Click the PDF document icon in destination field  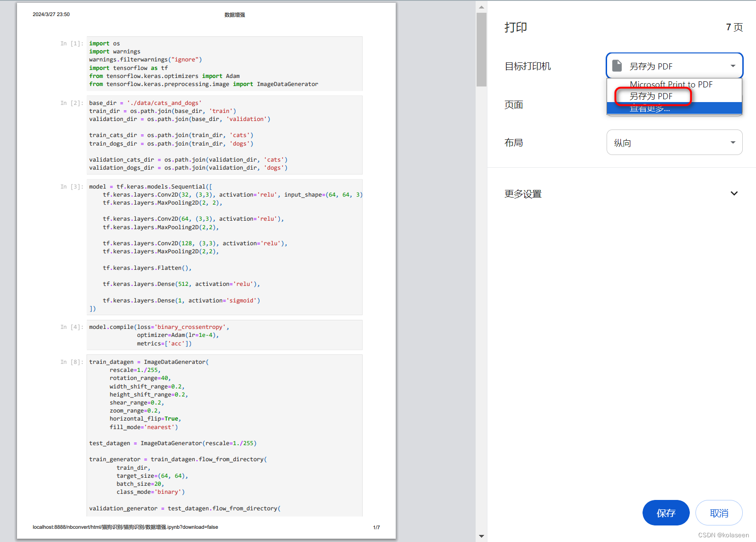617,66
